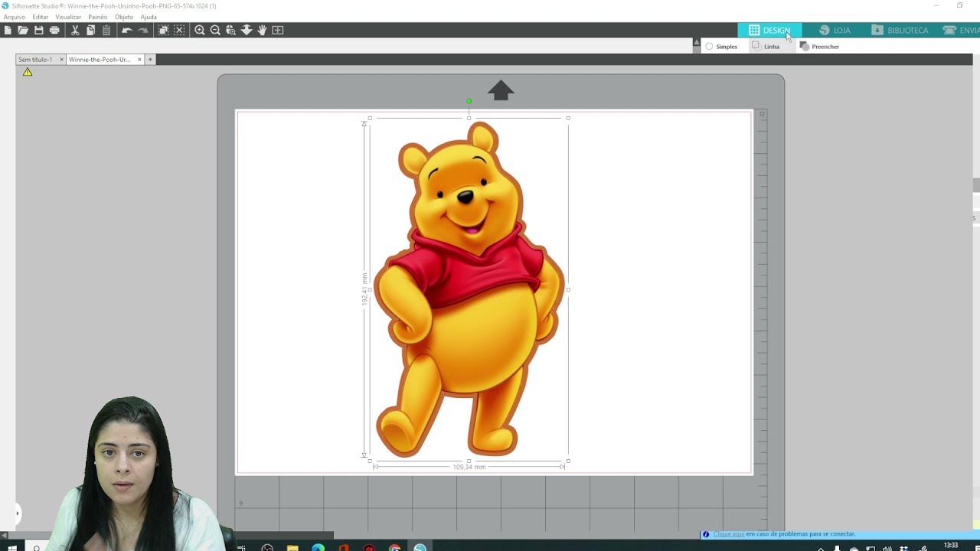
Task: Activate the zoom selection tool icon
Action: click(230, 30)
